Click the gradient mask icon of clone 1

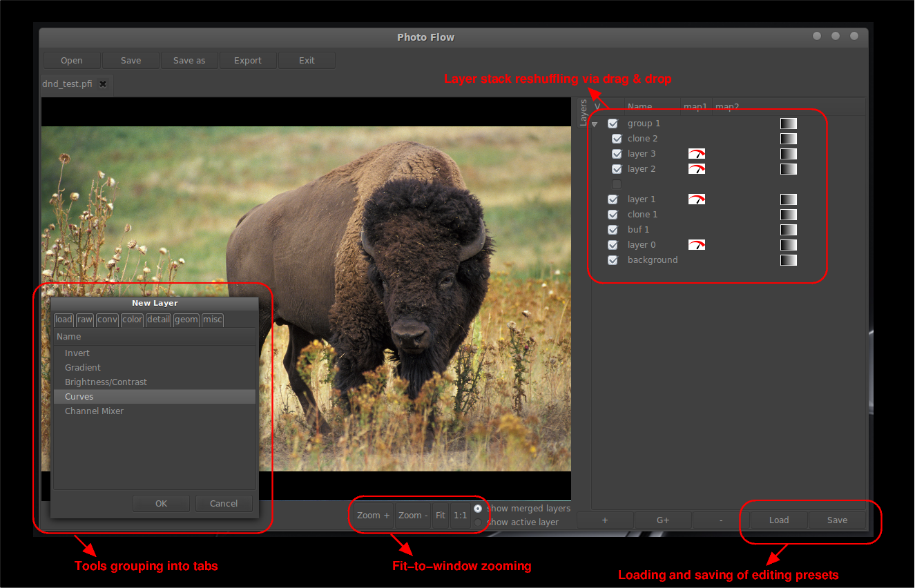789,215
